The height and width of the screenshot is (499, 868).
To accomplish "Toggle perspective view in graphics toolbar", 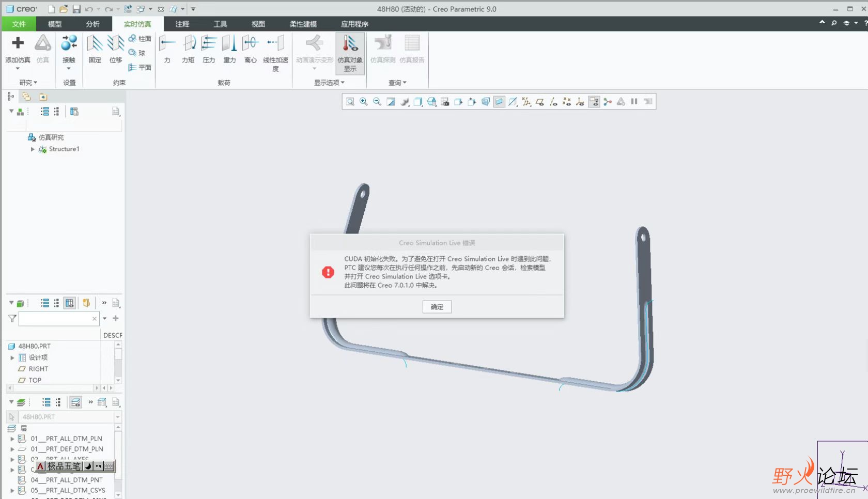I will [486, 102].
